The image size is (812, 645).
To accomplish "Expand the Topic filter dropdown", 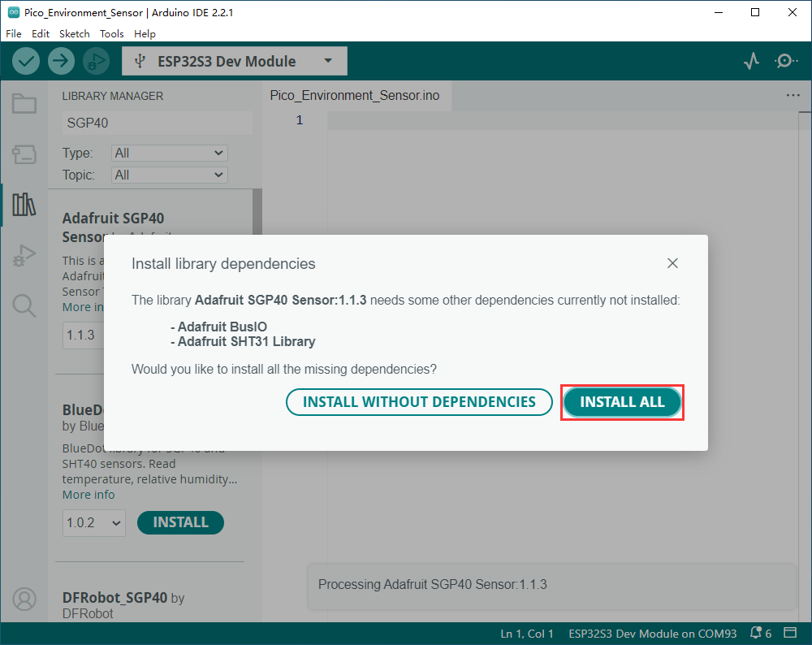I will 170,175.
